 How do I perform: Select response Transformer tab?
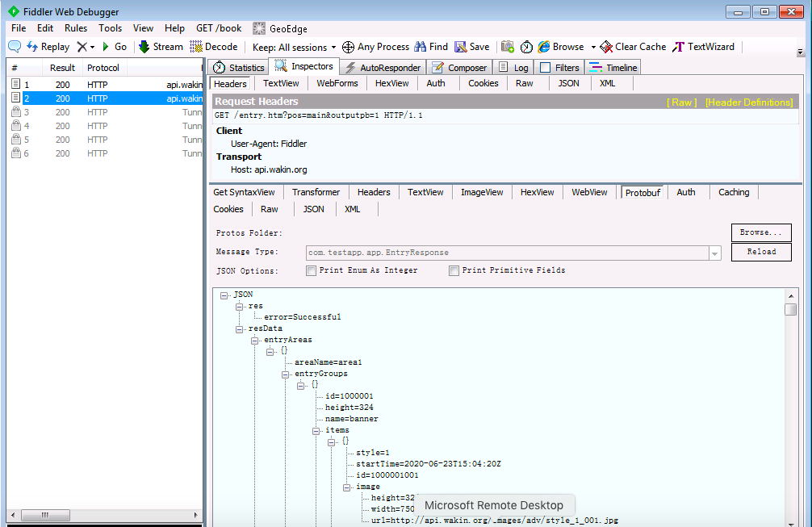316,192
